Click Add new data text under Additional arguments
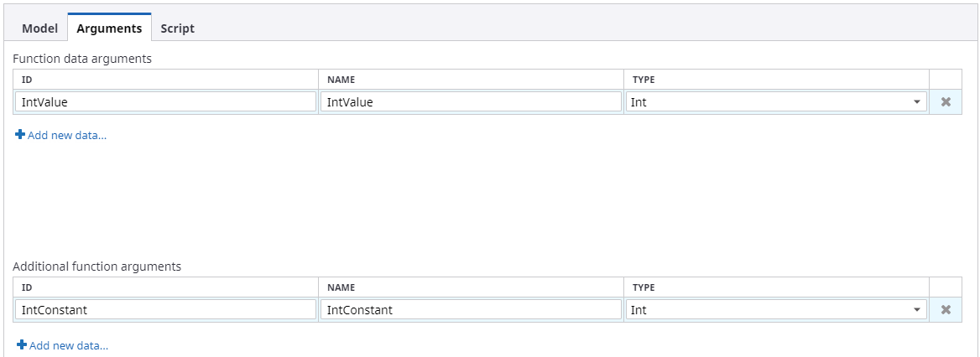 pos(68,345)
